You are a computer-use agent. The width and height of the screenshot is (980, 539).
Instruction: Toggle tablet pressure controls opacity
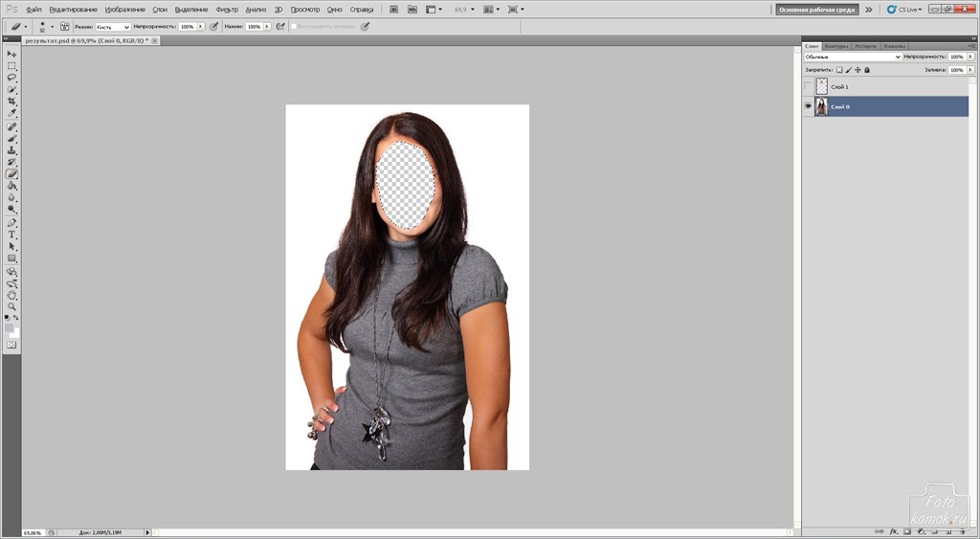(214, 27)
